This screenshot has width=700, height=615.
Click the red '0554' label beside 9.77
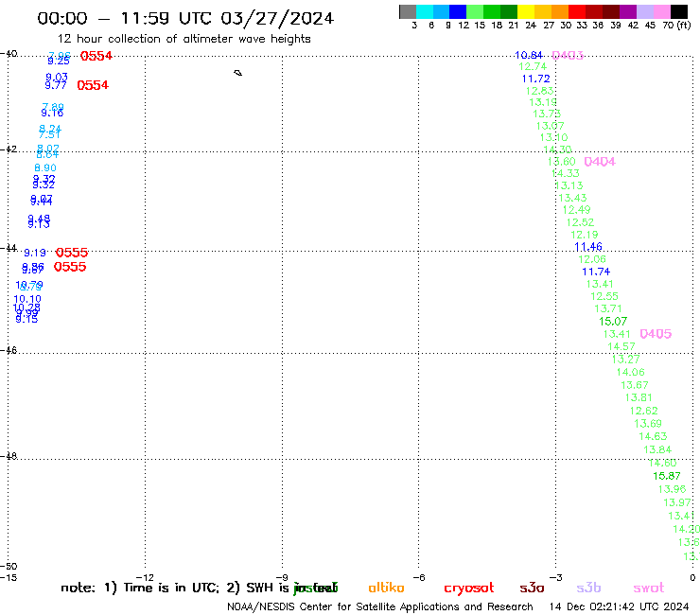pos(93,85)
